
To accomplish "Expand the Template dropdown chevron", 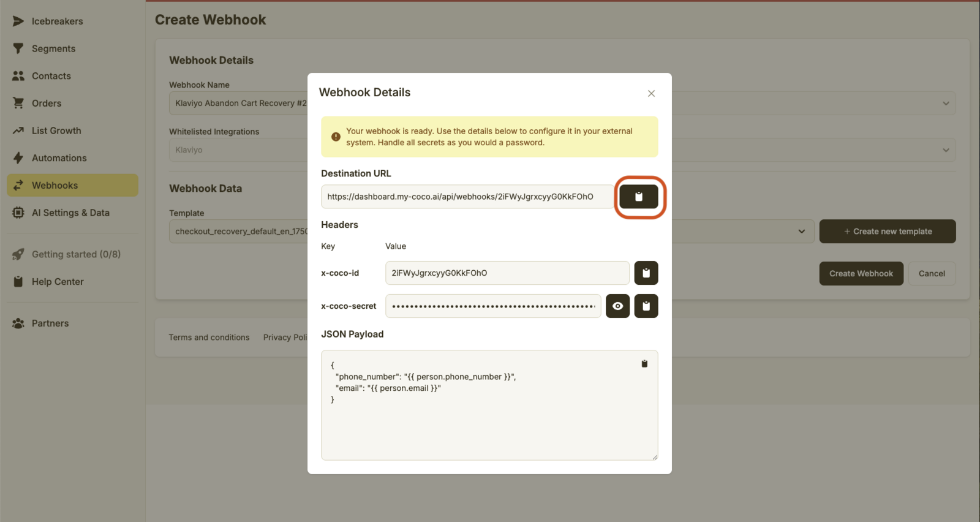I will 801,232.
